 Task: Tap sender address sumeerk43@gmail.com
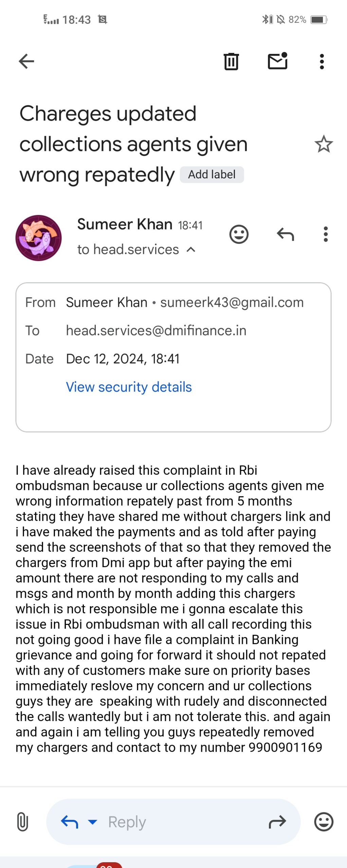(232, 302)
